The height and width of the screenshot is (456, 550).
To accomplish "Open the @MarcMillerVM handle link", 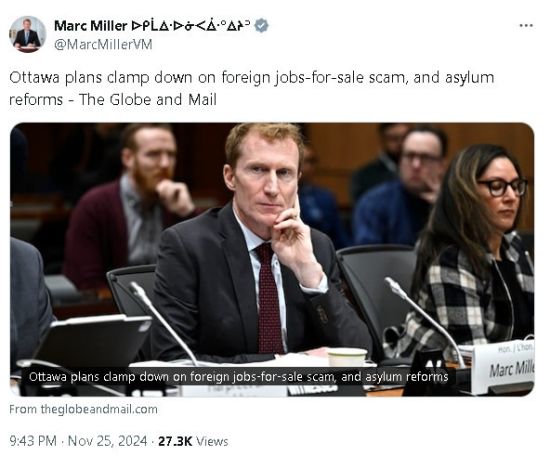I will point(103,45).
